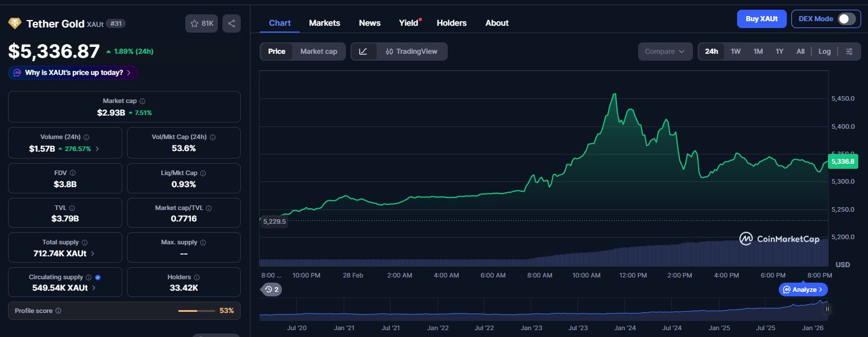The image size is (868, 337).
Task: Click the pause handle on range navigator
Action: pos(827,309)
